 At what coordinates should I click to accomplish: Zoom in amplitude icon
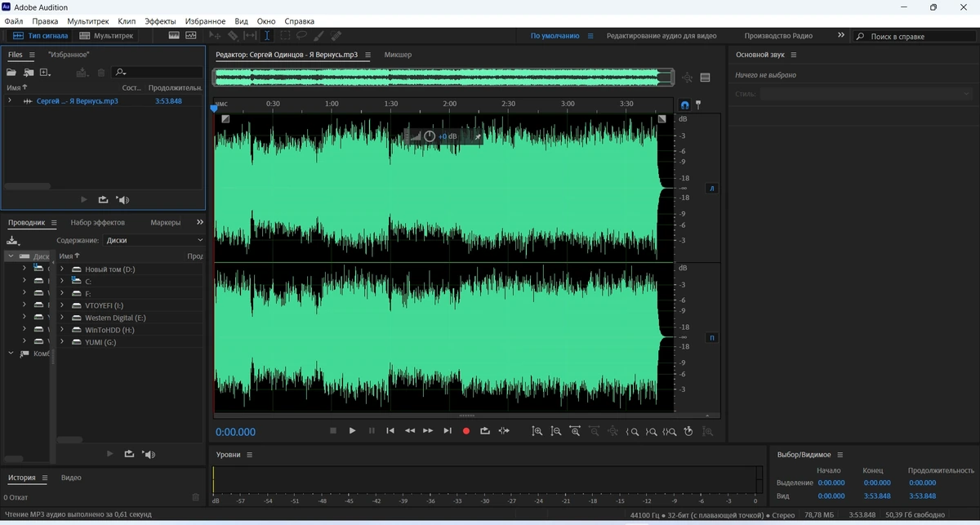pyautogui.click(x=537, y=431)
